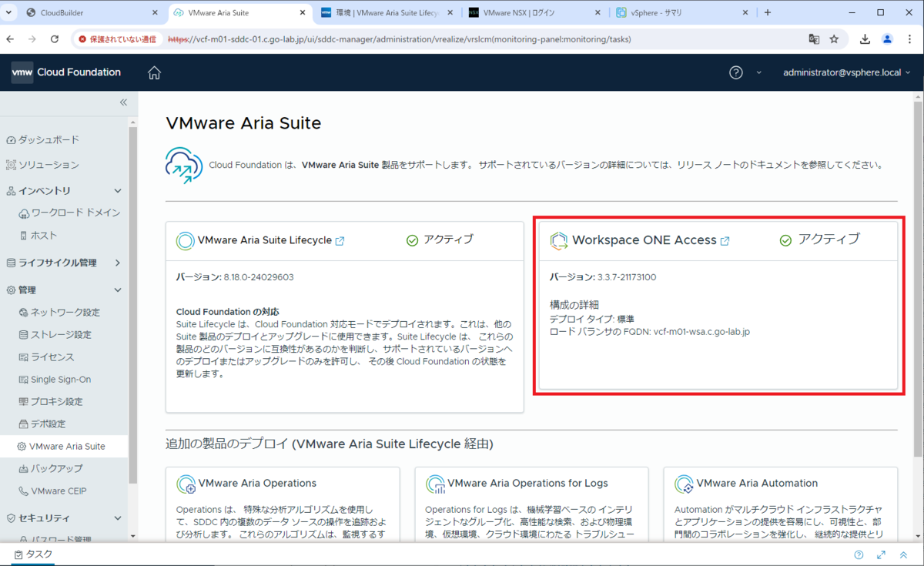924x566 pixels.
Task: Click the version text 3.3.7-21173100
Action: [x=627, y=277]
